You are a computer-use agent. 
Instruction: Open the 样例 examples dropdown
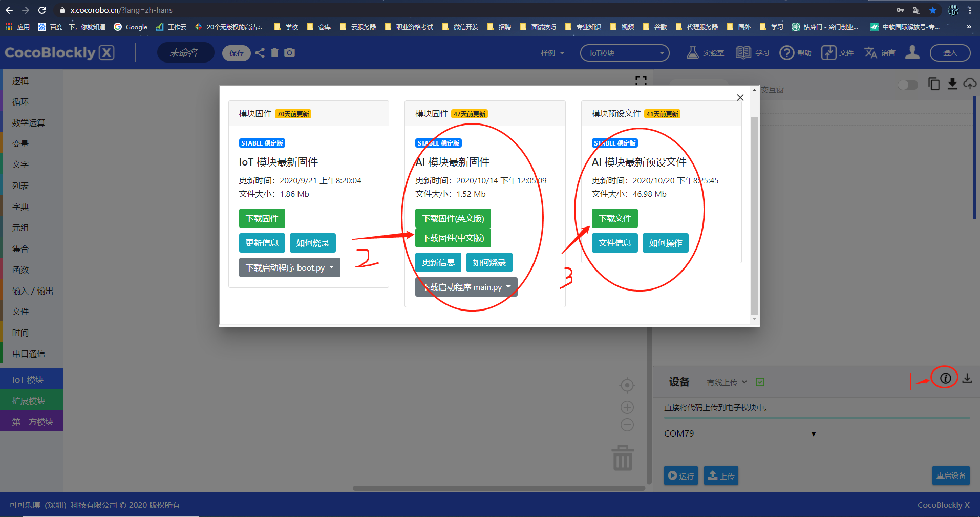point(552,53)
